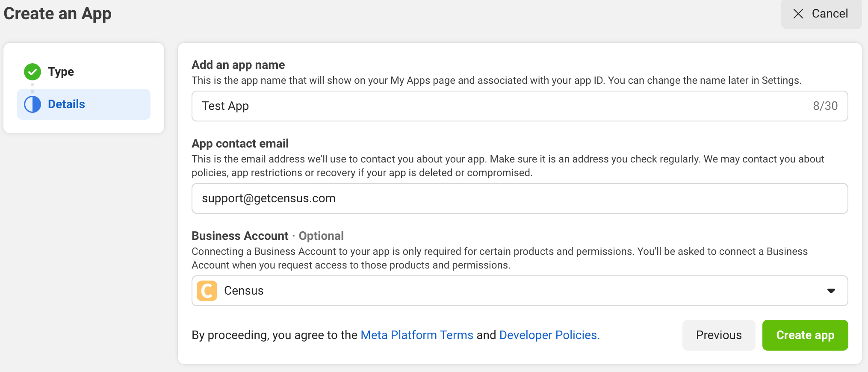Click the green checkmark icon next to Type
The image size is (868, 372).
[32, 72]
